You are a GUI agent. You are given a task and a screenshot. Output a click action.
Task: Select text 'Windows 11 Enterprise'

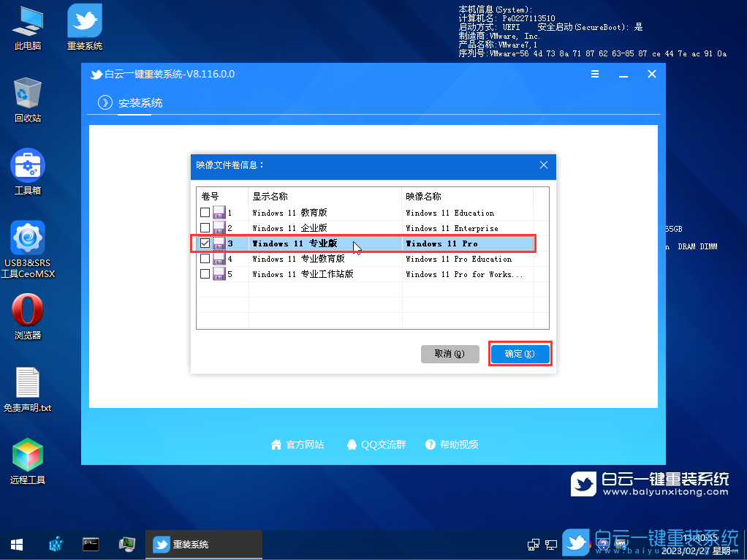click(452, 228)
